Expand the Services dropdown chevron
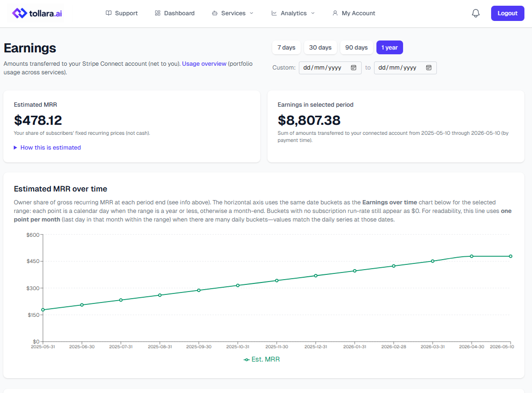The image size is (532, 393). pyautogui.click(x=251, y=13)
